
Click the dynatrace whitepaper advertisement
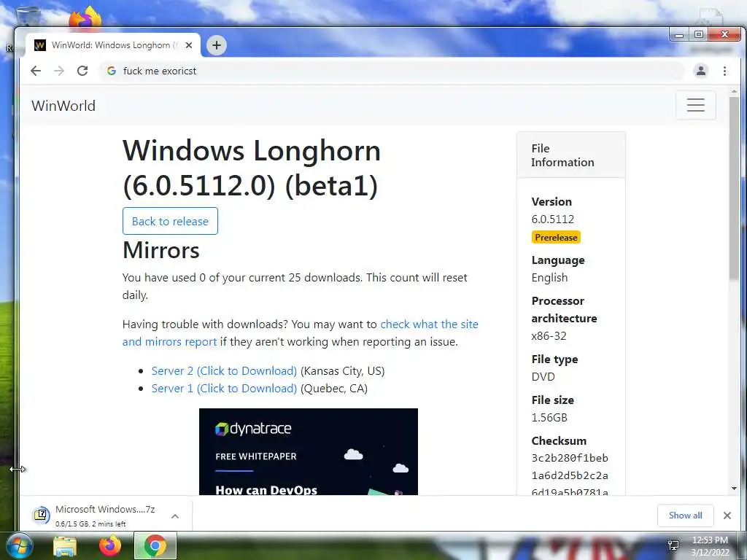(x=309, y=451)
